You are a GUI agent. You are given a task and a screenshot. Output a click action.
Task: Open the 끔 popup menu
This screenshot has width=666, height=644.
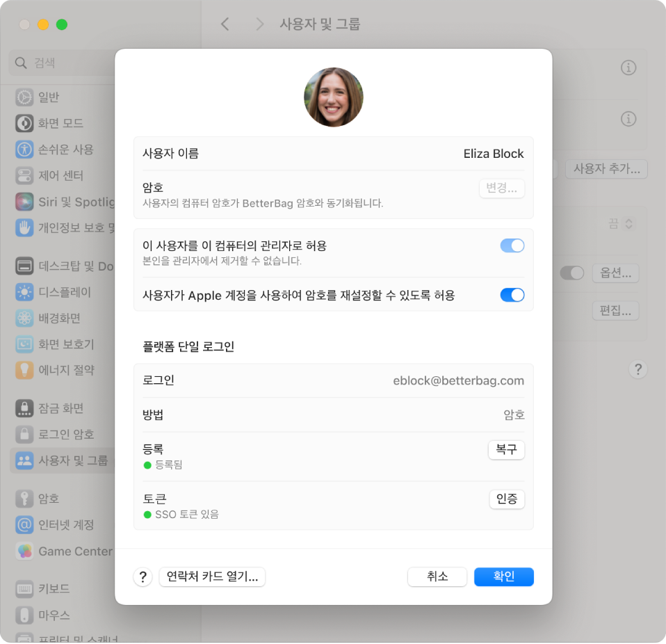(619, 224)
